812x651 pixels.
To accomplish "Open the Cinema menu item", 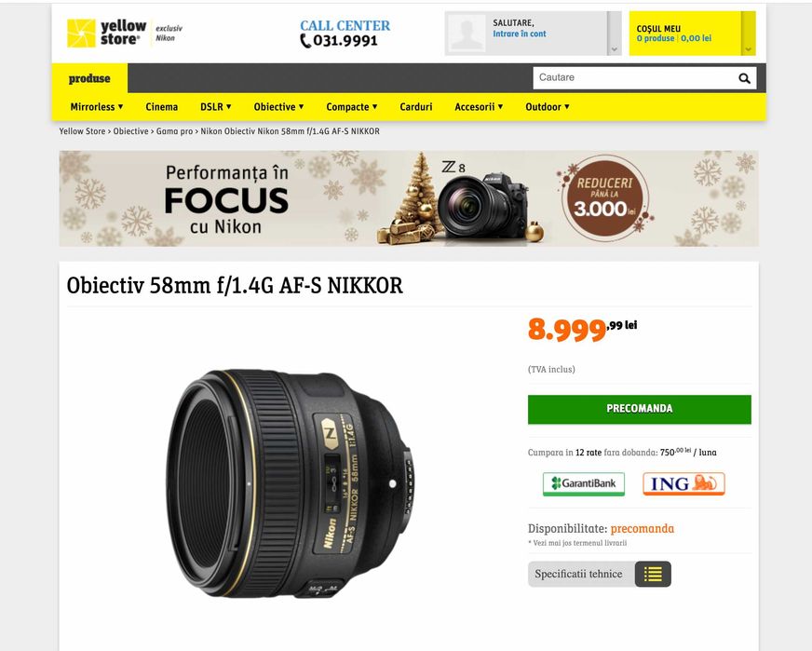I will point(162,107).
